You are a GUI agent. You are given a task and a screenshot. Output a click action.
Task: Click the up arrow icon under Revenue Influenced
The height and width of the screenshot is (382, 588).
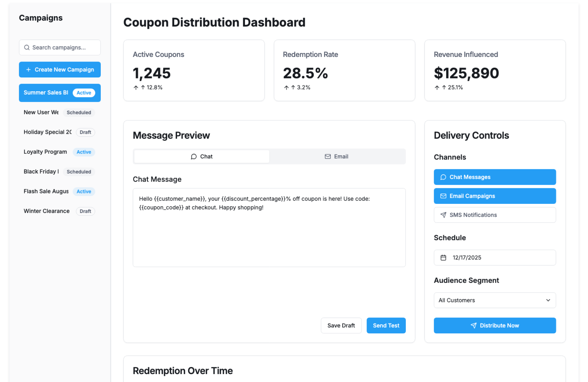coord(437,88)
